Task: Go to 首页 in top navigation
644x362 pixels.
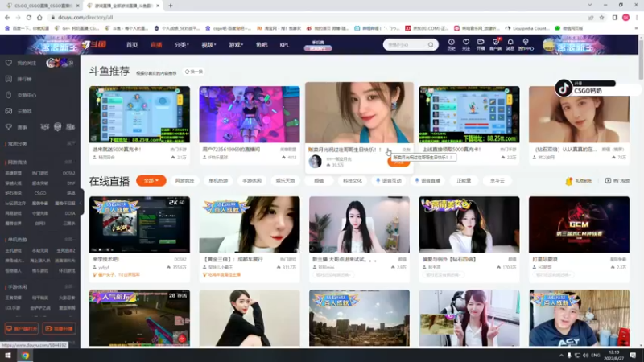Action: coord(132,45)
